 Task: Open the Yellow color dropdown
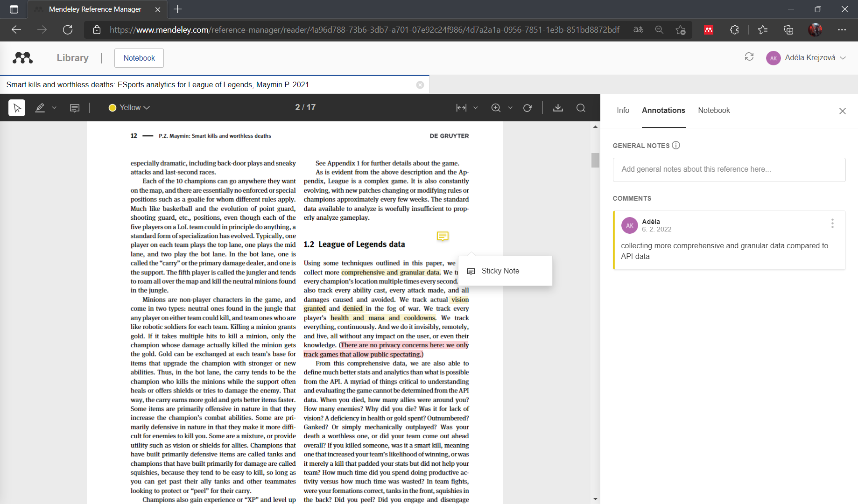click(129, 108)
